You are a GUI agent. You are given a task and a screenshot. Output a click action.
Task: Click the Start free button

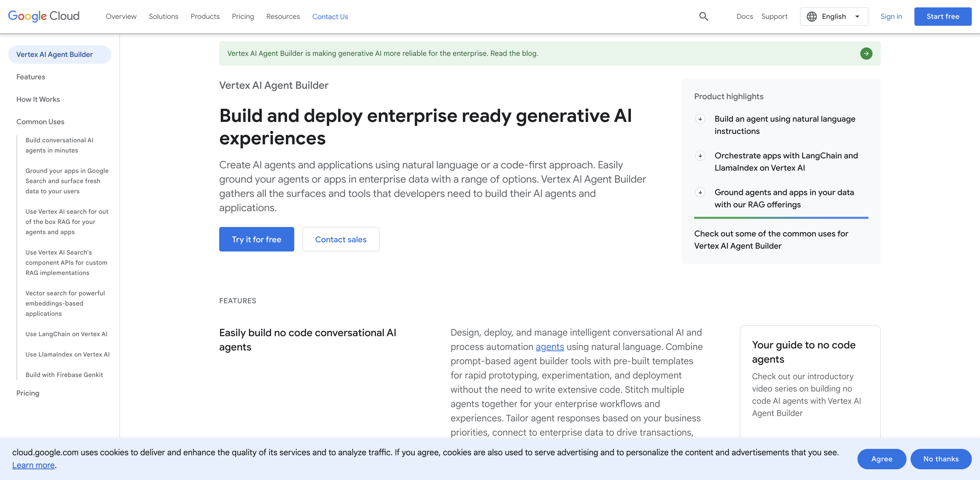(943, 16)
